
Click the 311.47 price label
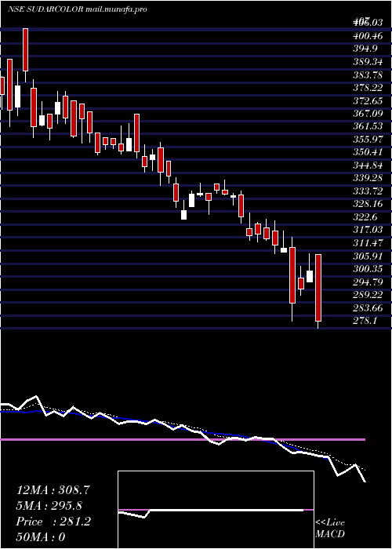click(368, 242)
